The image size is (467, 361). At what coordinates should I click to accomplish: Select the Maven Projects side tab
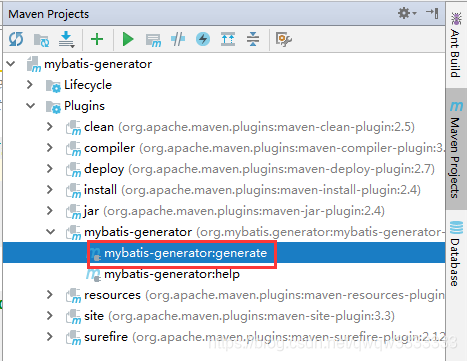456,149
